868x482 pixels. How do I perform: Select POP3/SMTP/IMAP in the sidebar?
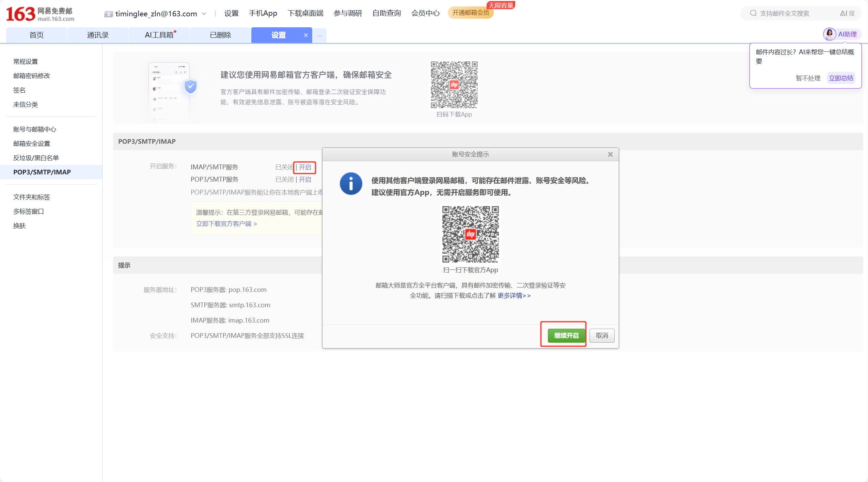click(x=51, y=172)
